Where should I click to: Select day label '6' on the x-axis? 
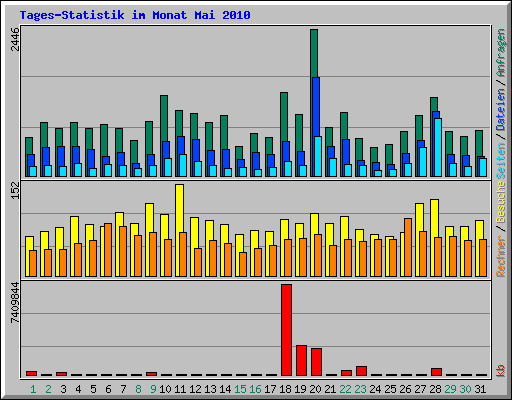(108, 389)
